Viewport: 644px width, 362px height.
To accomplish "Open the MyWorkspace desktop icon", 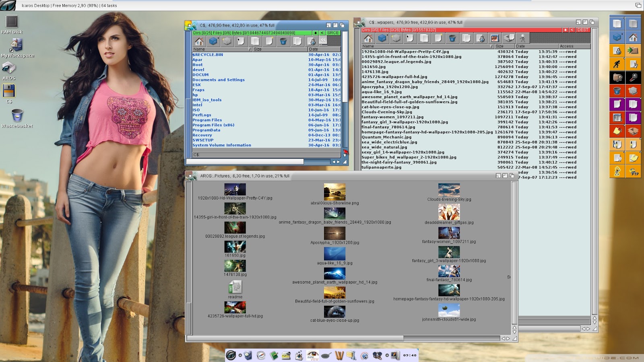I will (17, 48).
